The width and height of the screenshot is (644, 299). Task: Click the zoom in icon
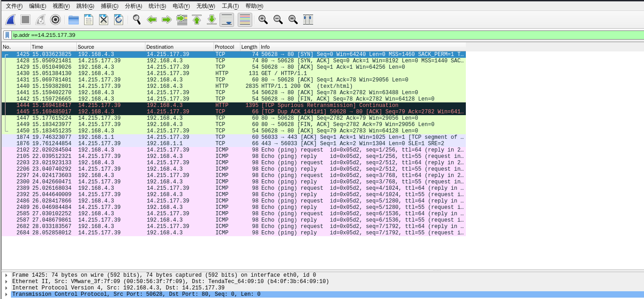263,20
